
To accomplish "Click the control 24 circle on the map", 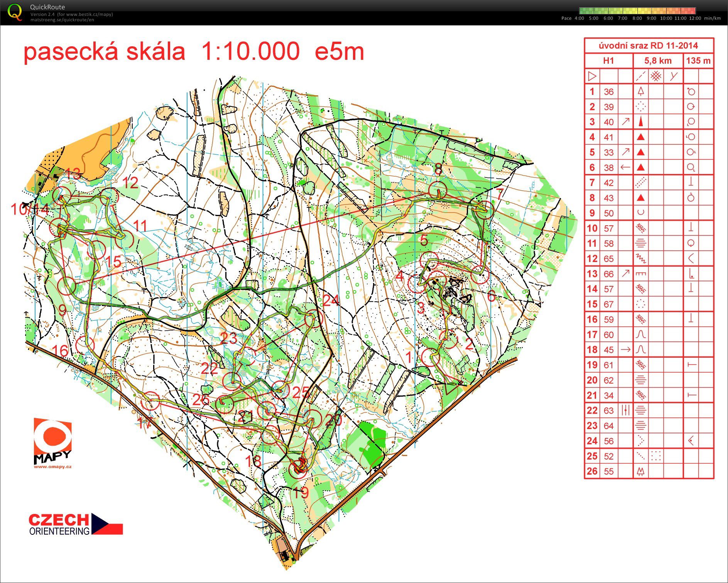I will 313,319.
